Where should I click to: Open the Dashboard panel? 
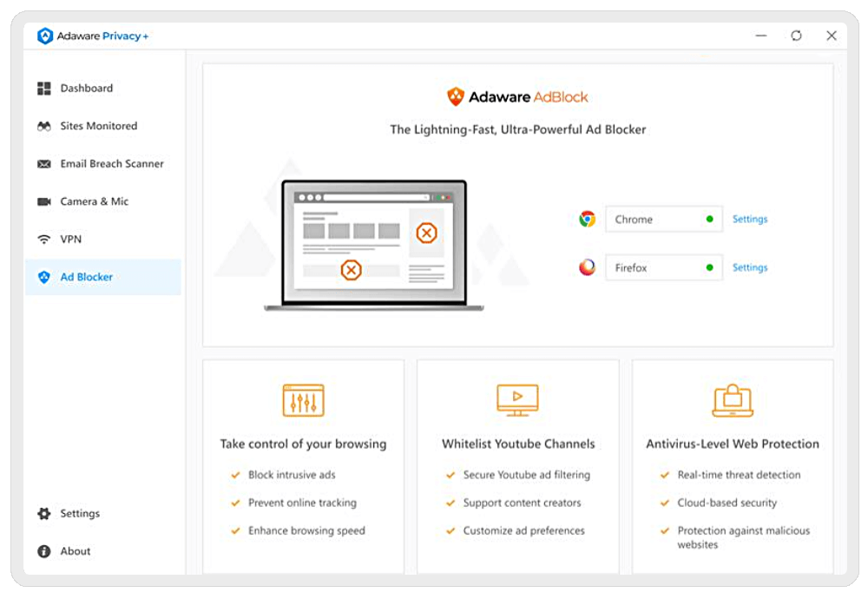point(84,88)
